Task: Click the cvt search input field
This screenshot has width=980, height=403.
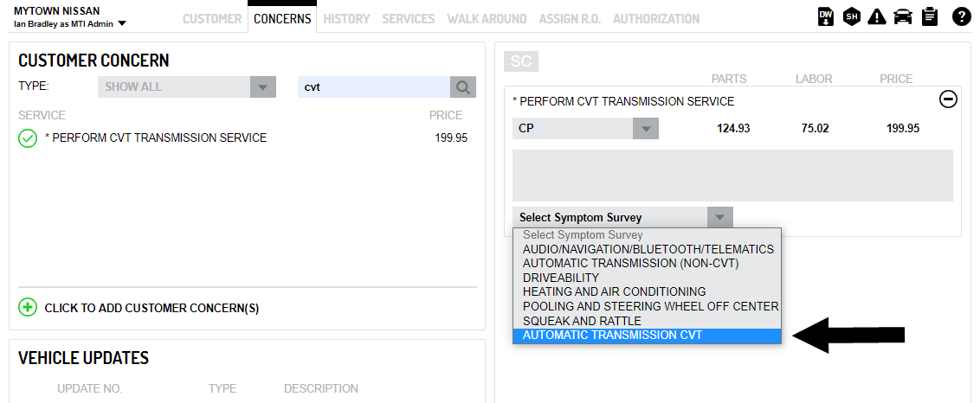Action: point(373,87)
